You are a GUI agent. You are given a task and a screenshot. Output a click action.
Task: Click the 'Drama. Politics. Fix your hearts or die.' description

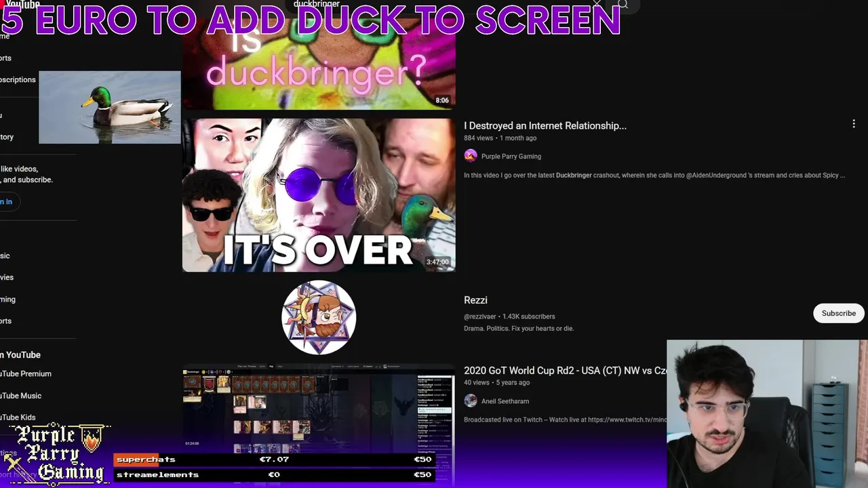click(519, 329)
